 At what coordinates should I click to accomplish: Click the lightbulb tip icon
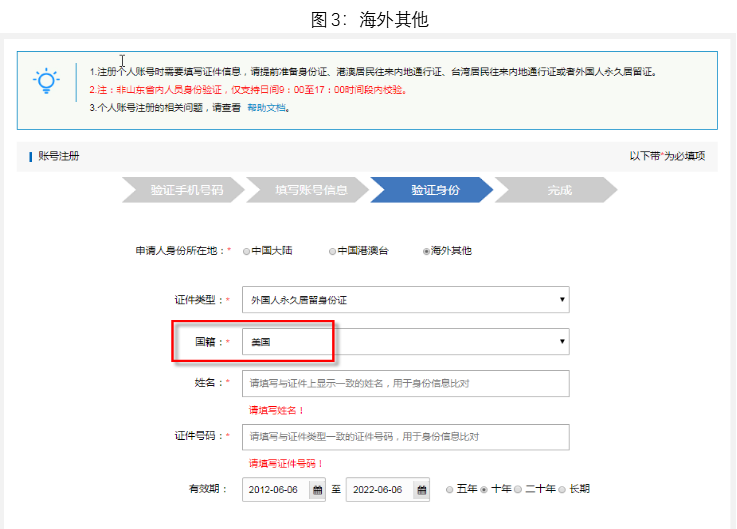click(46, 82)
